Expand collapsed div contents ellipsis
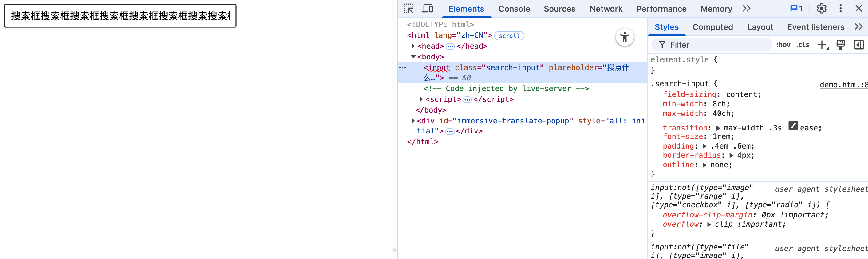868x259 pixels. 450,131
